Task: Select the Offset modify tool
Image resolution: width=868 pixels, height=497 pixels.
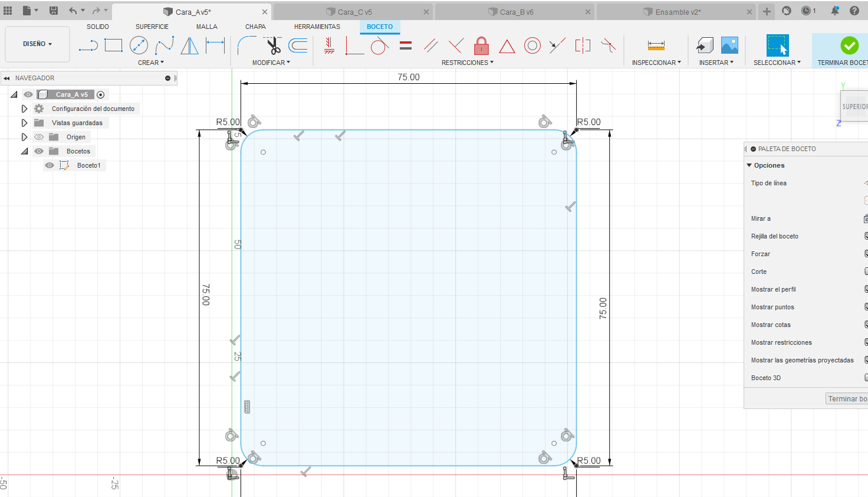Action: click(x=298, y=45)
